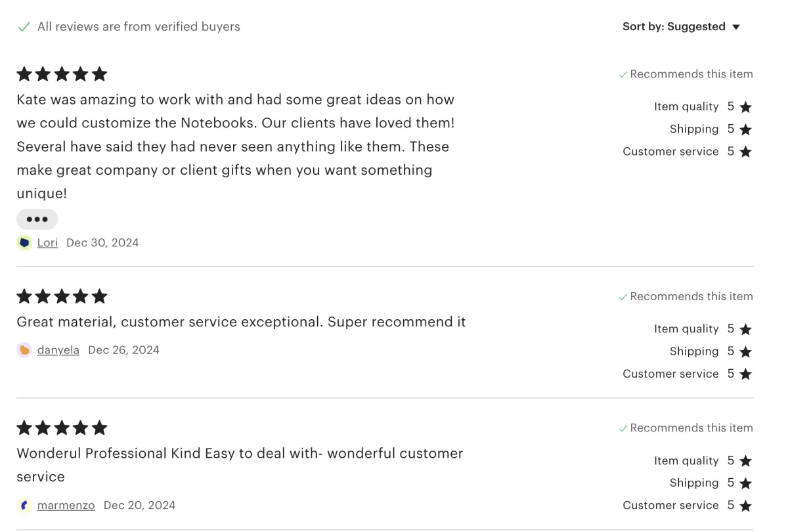Screen dimensions: 788x532
Task: Click marmenzo's avatar icon
Action: 24,506
